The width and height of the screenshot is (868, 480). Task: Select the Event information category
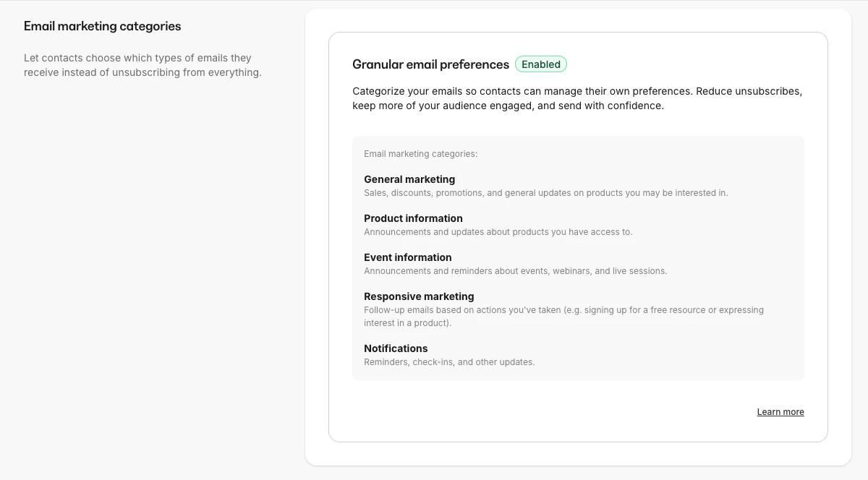point(408,257)
